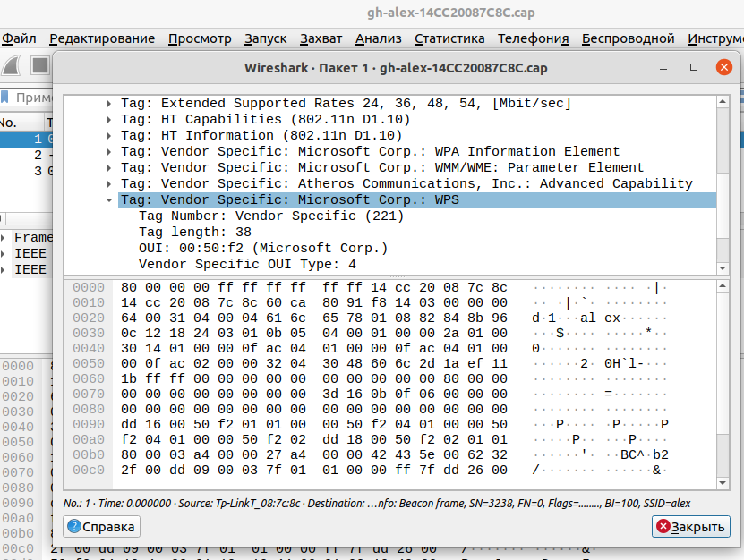744x560 pixels.
Task: Click the tree pane scroll-down arrow
Action: (723, 267)
